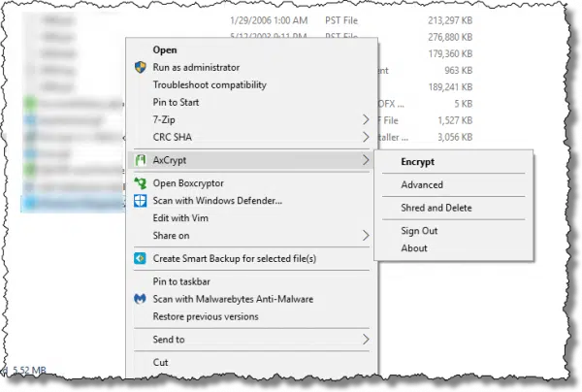Screen dimensions: 582x392
Task: Choose Open Boxcryptor
Action: point(252,183)
